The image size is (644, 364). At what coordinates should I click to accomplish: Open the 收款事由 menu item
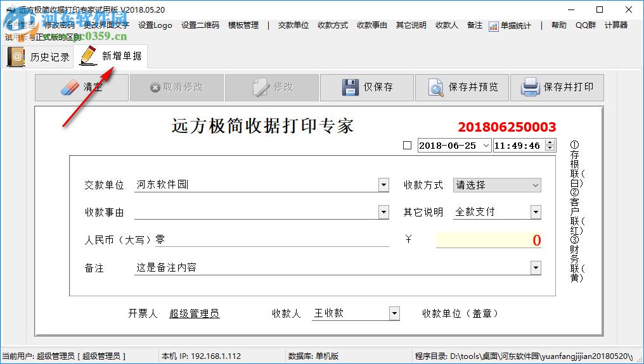pyautogui.click(x=372, y=25)
